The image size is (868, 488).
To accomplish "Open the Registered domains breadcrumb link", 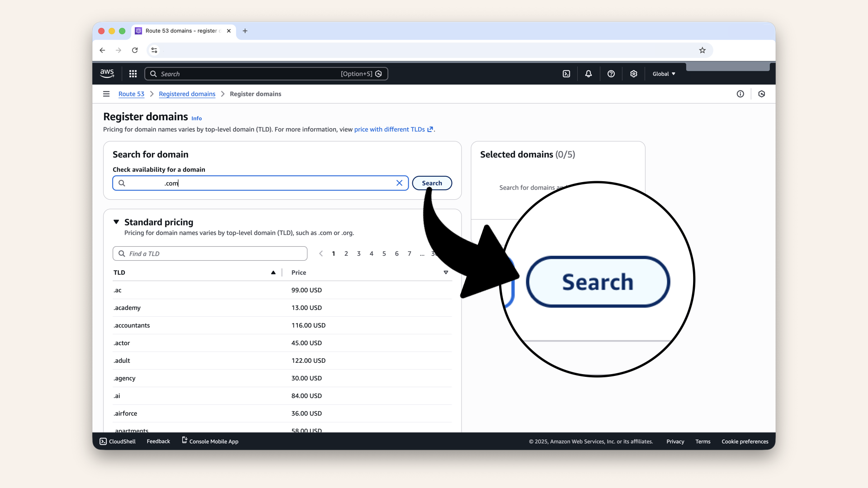I will click(x=187, y=94).
